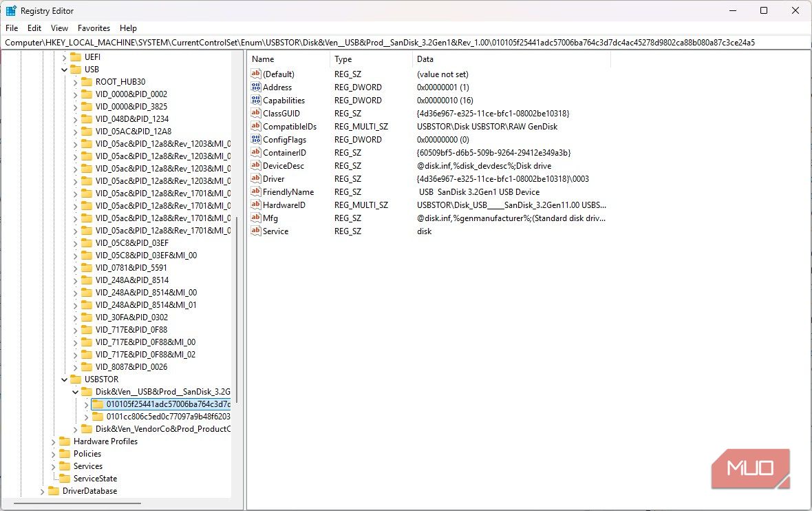Open the File menu
The image size is (812, 511).
pyautogui.click(x=12, y=28)
